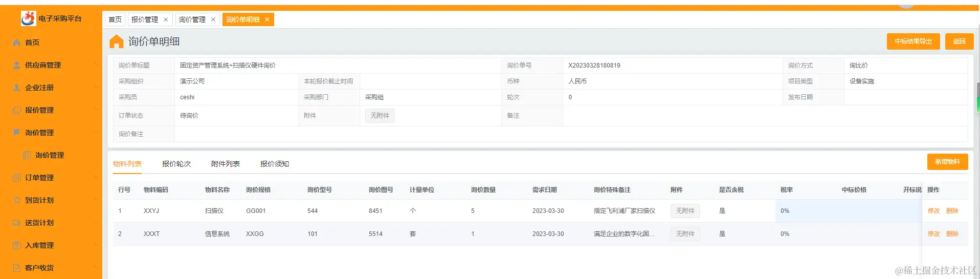The image size is (980, 279).
Task: Select the 报价轮次 tab
Action: 176,164
